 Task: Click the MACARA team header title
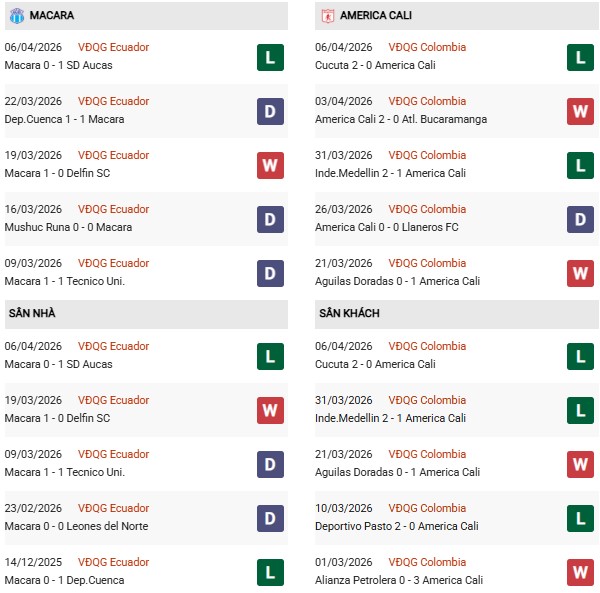pos(52,16)
